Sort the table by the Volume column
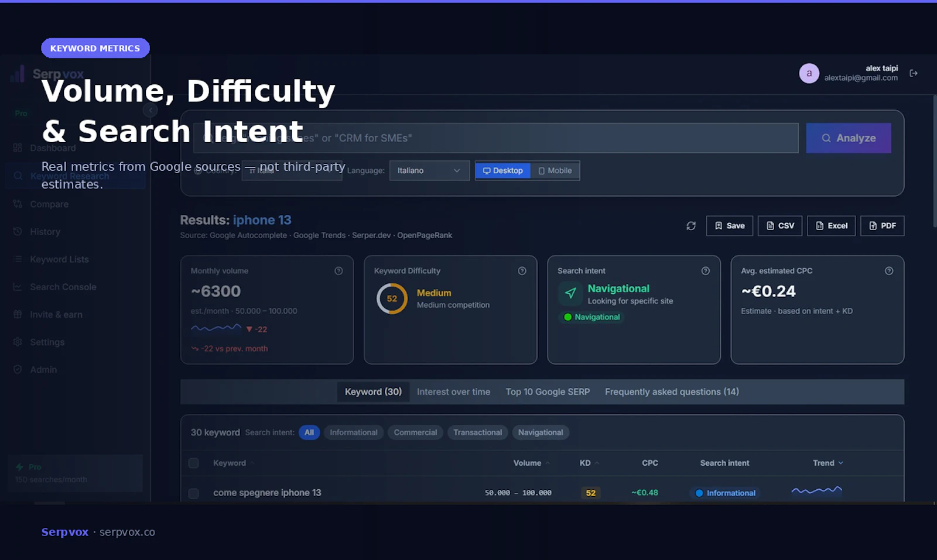Viewport: 937px width, 560px height. click(531, 463)
